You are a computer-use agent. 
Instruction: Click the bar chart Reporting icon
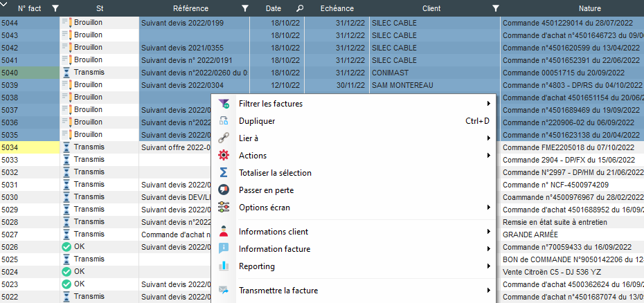pyautogui.click(x=224, y=266)
